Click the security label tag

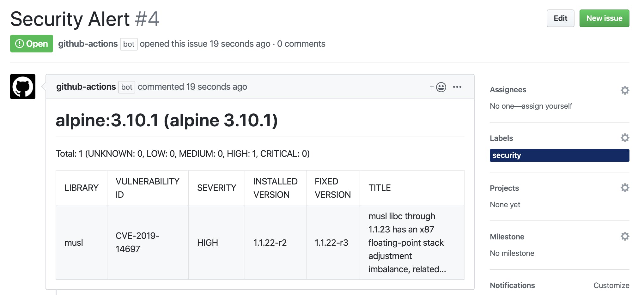point(559,155)
